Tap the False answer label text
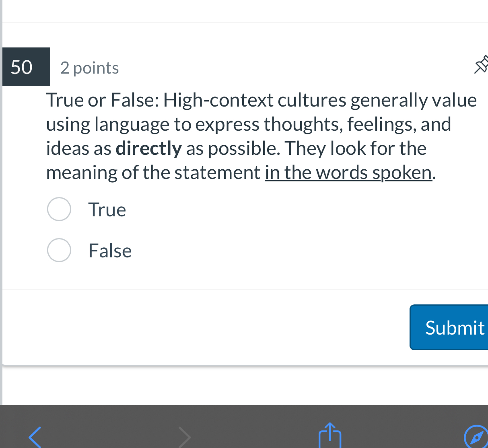 pyautogui.click(x=109, y=250)
